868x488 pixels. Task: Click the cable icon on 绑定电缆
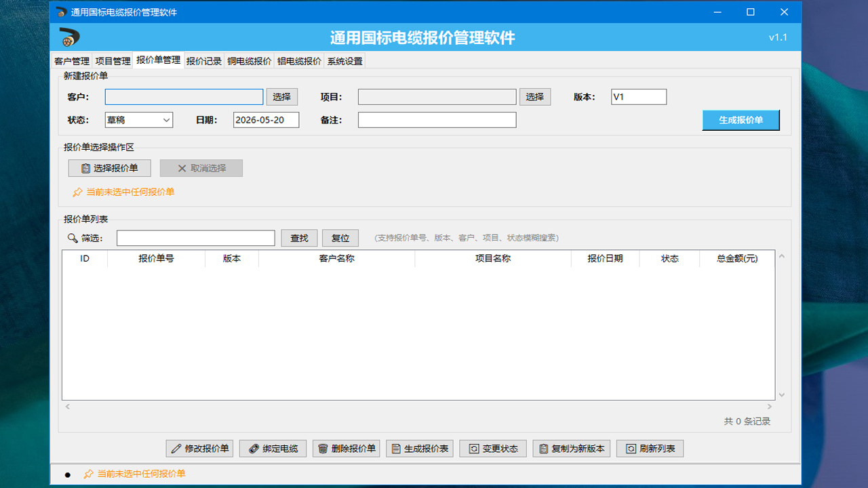click(254, 449)
